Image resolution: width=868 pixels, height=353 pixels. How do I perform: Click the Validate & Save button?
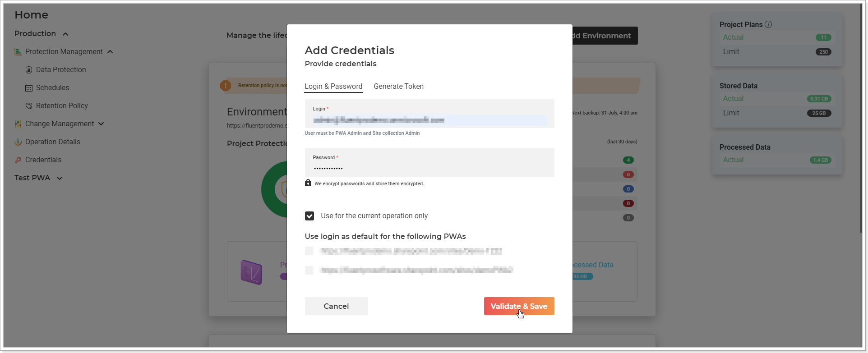(x=519, y=306)
